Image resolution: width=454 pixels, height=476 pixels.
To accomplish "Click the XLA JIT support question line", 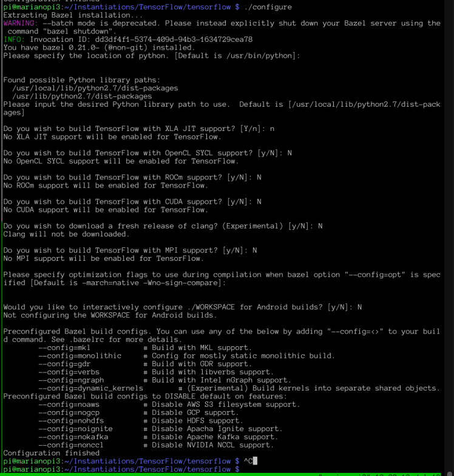I will [x=139, y=129].
